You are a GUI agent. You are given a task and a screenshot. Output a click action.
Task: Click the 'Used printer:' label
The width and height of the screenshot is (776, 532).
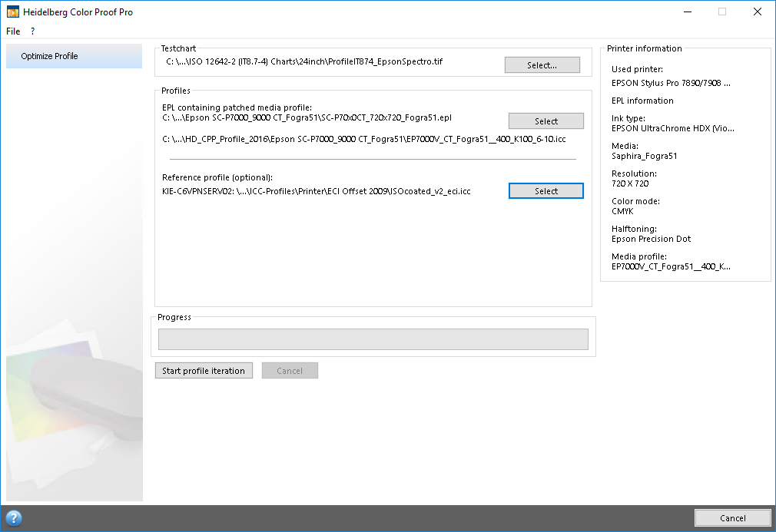pos(637,69)
